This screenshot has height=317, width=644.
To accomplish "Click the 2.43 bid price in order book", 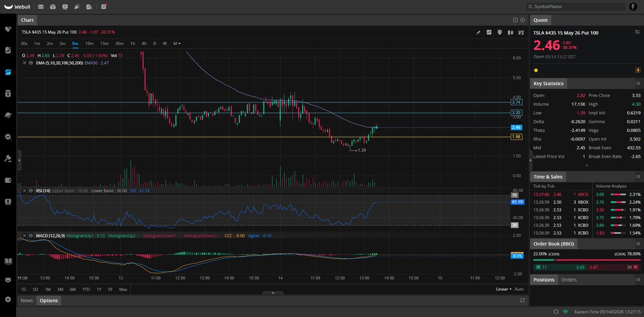I will pyautogui.click(x=581, y=267).
